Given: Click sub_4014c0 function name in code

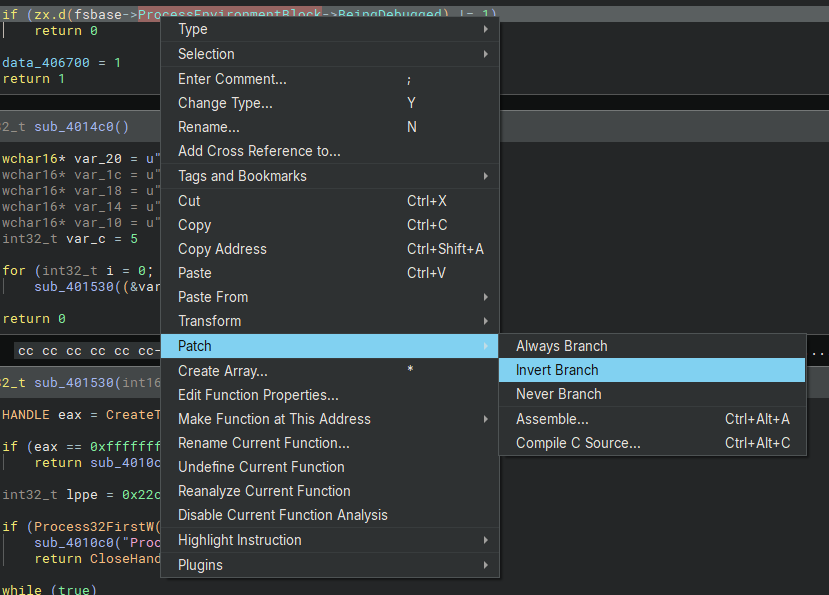Looking at the screenshot, I should (73, 127).
